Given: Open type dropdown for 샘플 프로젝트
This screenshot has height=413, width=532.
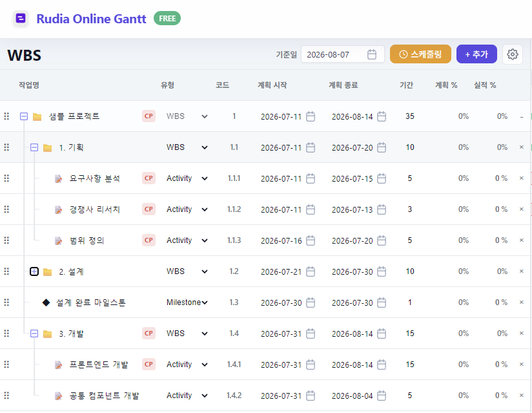Looking at the screenshot, I should pos(187,116).
